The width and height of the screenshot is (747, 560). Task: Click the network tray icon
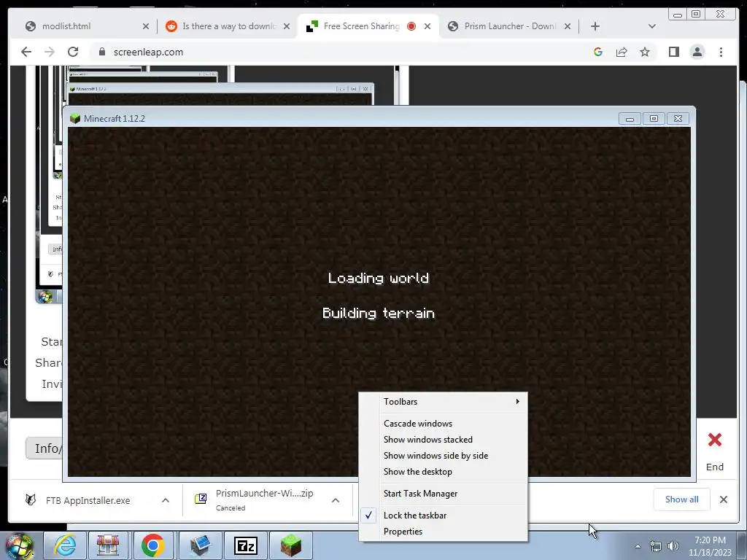(656, 546)
